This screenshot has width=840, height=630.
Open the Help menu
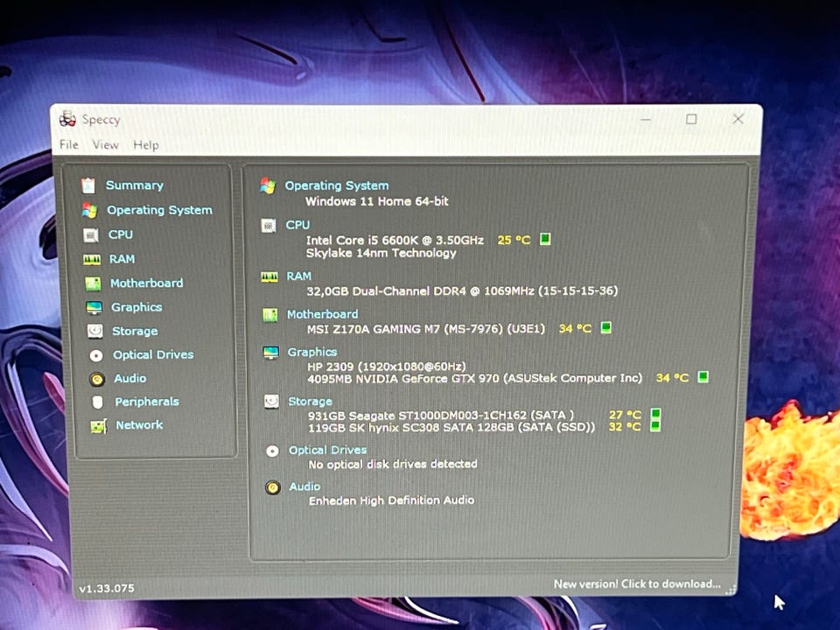click(146, 145)
